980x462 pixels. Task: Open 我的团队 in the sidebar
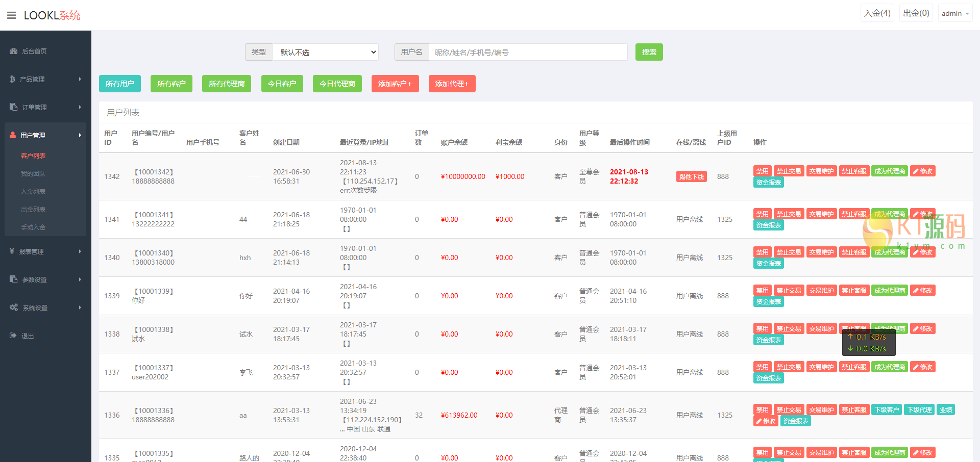pos(33,174)
